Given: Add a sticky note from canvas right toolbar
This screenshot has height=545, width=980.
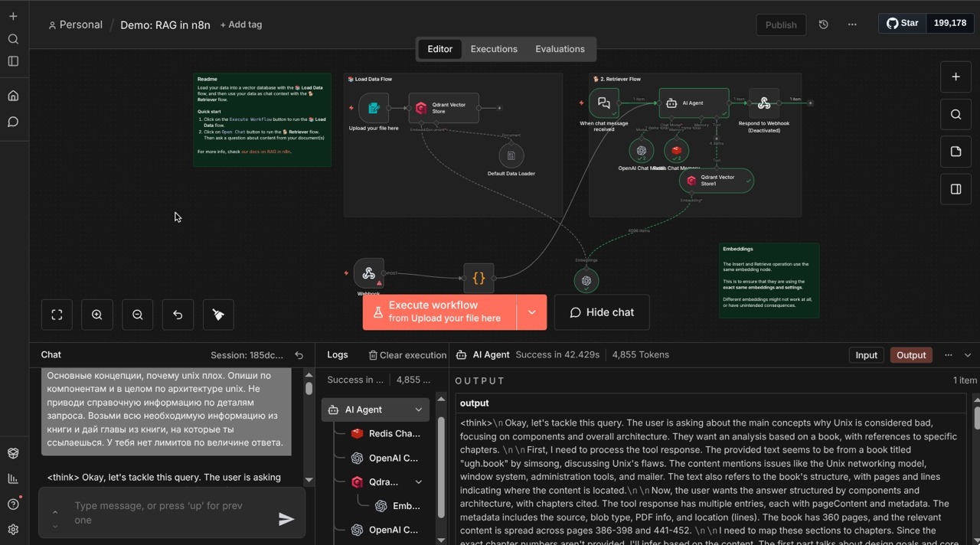Looking at the screenshot, I should pos(955,152).
